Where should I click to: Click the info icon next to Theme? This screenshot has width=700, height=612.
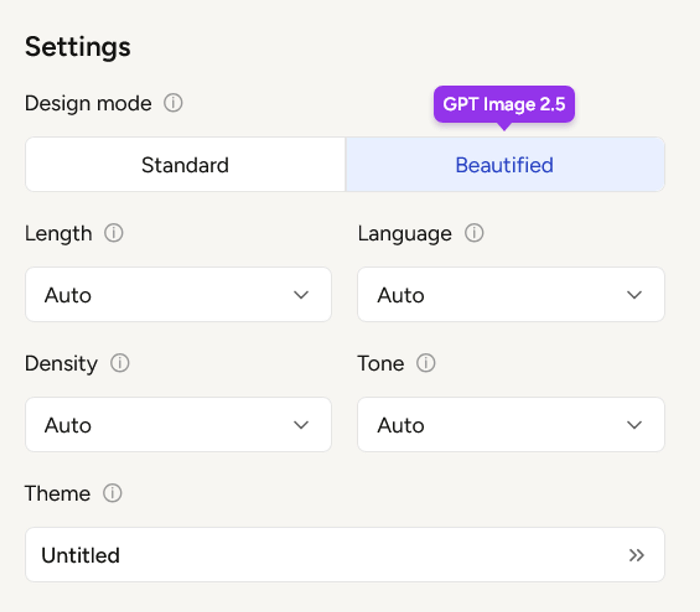(x=112, y=493)
